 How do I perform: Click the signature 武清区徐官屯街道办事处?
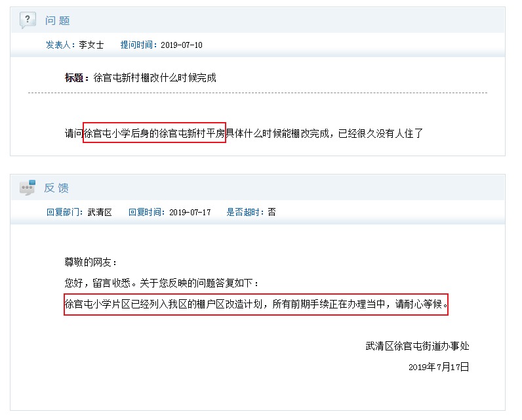pyautogui.click(x=418, y=346)
